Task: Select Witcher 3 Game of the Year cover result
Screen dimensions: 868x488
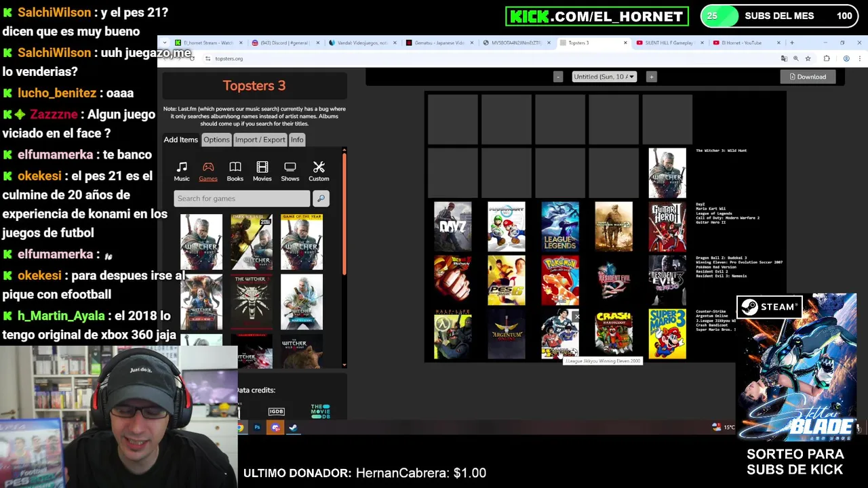Action: 302,242
